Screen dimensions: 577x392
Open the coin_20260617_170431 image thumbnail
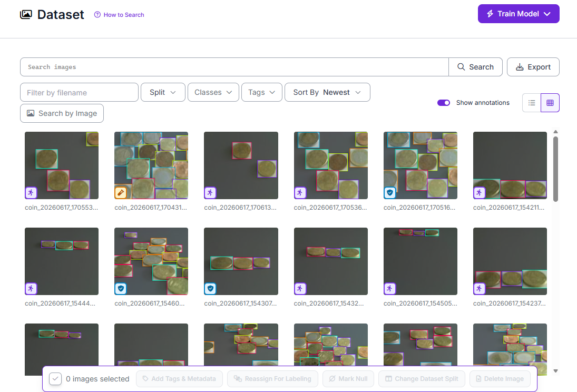151,165
